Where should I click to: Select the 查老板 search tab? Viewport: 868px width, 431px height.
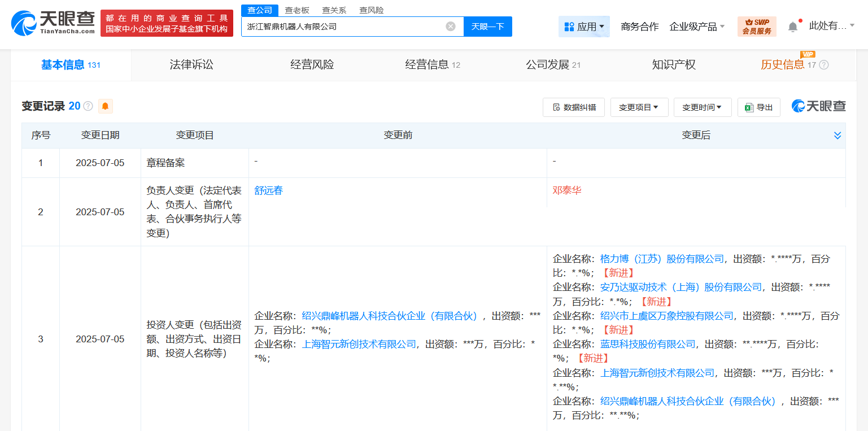(296, 10)
